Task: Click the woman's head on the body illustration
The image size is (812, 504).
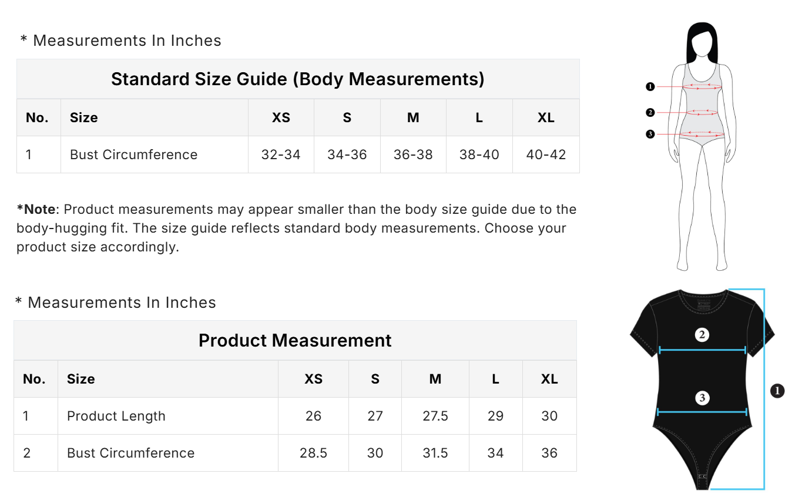Action: pyautogui.click(x=702, y=42)
